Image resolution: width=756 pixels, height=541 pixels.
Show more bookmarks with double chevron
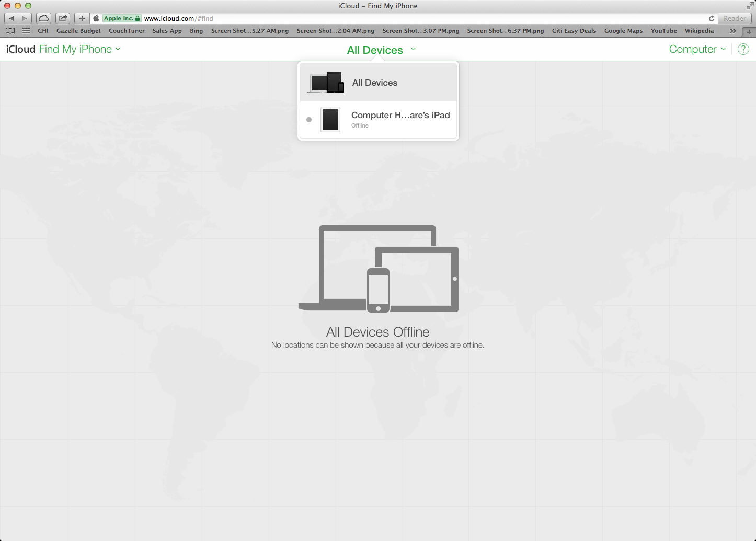732,31
